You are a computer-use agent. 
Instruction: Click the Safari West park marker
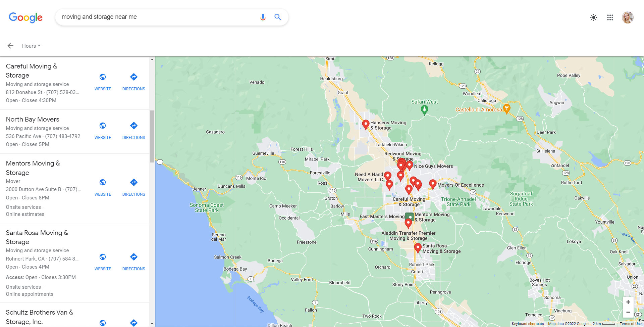424,110
